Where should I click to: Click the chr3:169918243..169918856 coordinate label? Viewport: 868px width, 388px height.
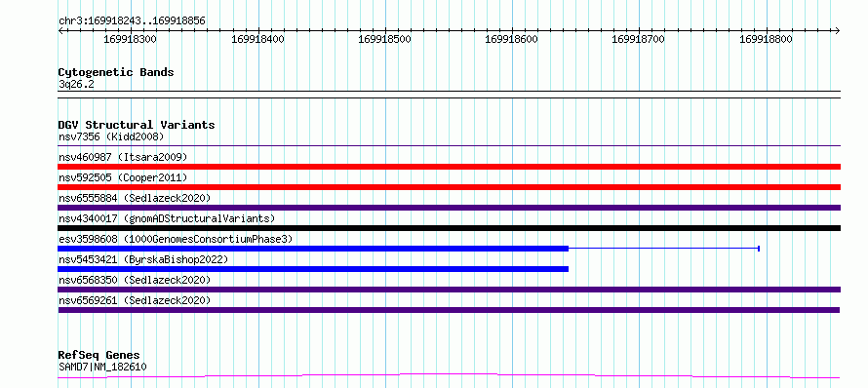[x=132, y=21]
